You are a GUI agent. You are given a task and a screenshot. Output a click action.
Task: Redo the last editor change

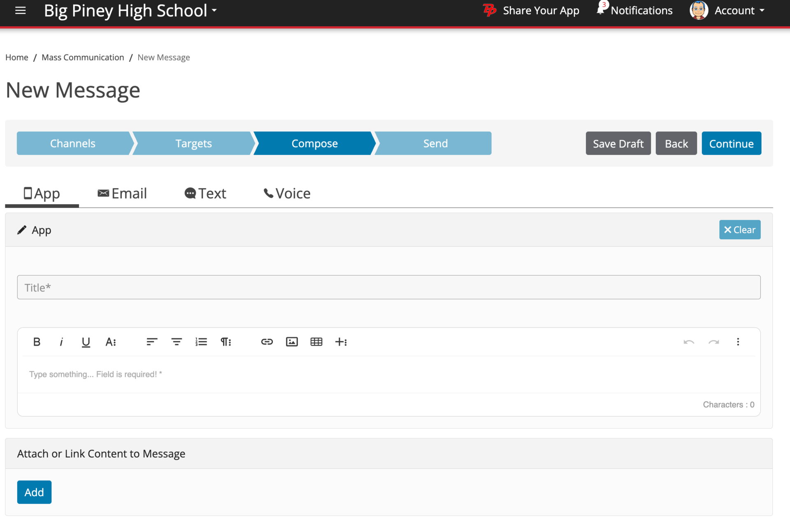point(713,342)
